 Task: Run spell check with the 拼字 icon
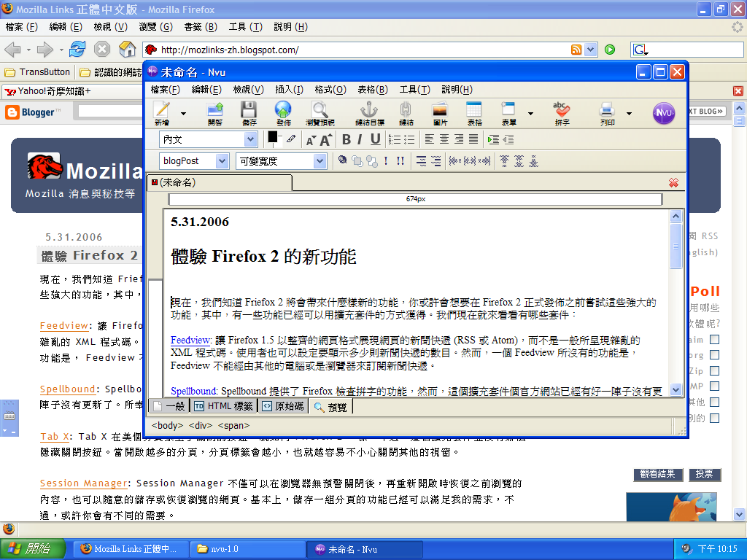point(562,113)
